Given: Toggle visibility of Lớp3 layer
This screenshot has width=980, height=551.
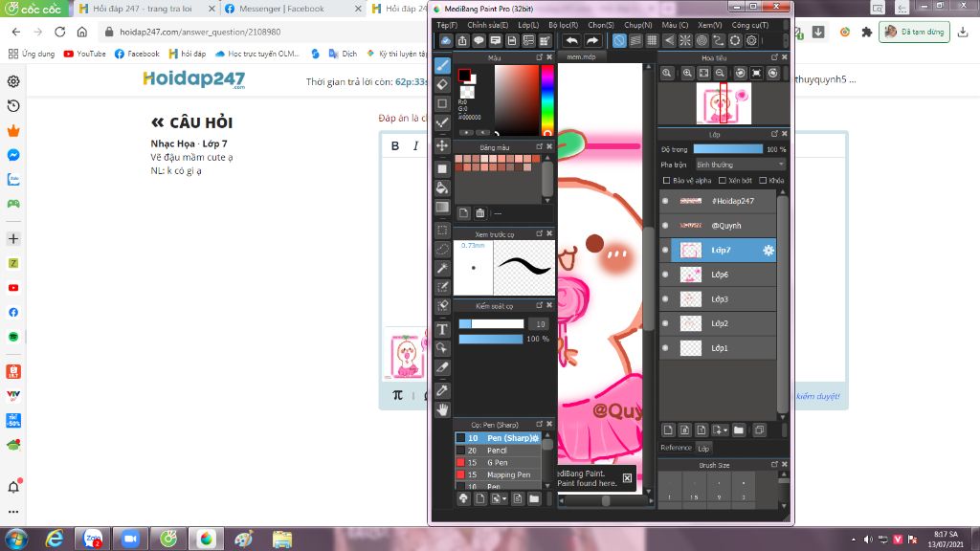Looking at the screenshot, I should (x=665, y=298).
